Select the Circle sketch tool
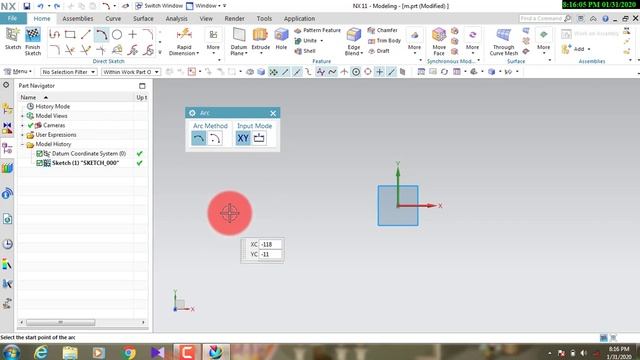 click(x=117, y=35)
